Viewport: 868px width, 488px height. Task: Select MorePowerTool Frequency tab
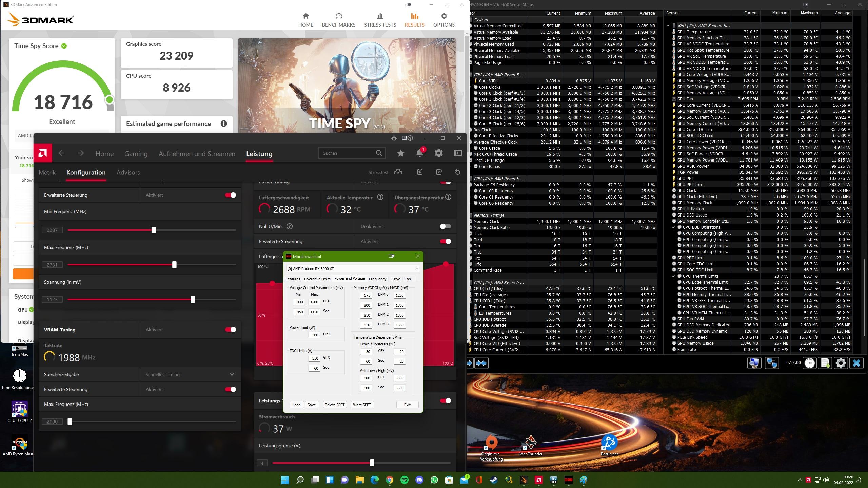(x=377, y=279)
